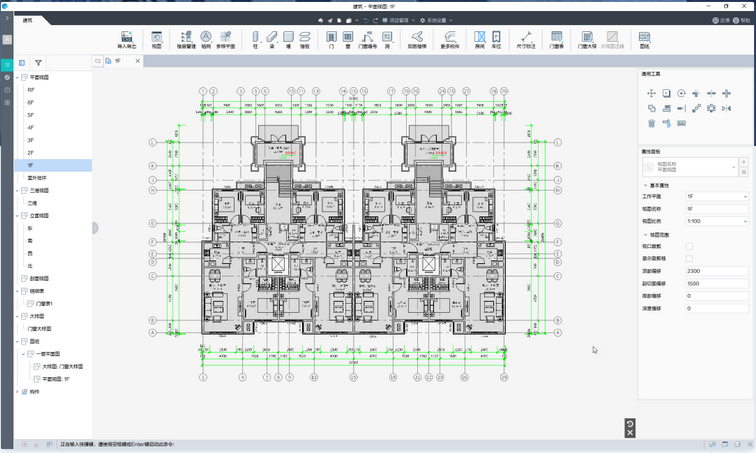Open the 尺寸标注 dimension tool

[526, 39]
